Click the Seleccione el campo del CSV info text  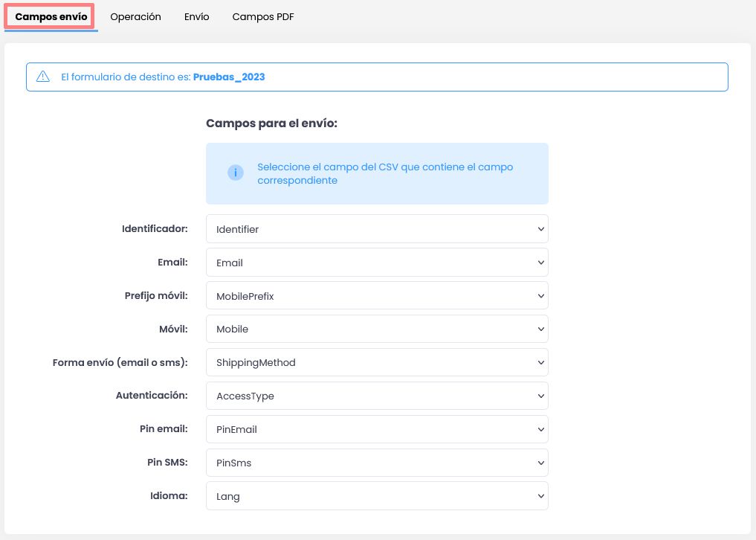(385, 173)
